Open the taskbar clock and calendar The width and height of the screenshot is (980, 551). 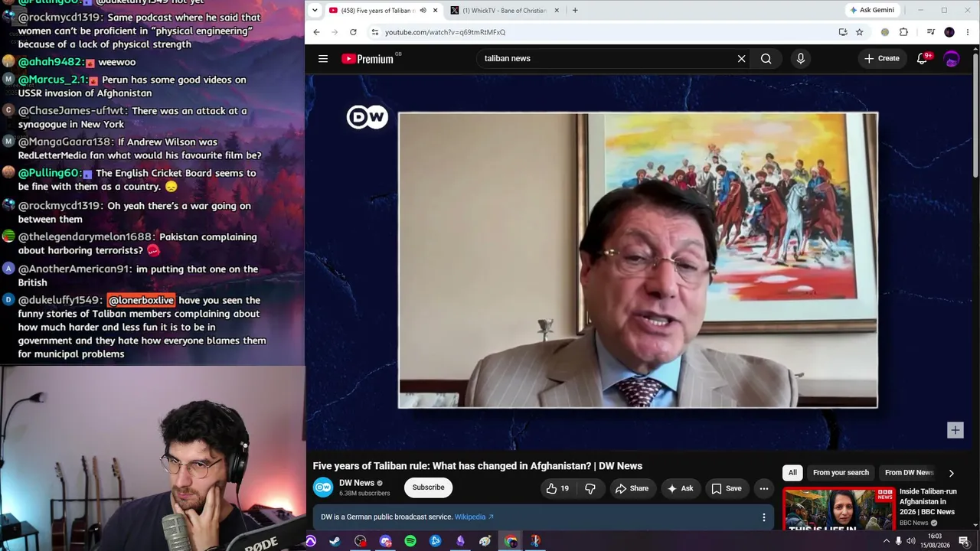pyautogui.click(x=935, y=541)
